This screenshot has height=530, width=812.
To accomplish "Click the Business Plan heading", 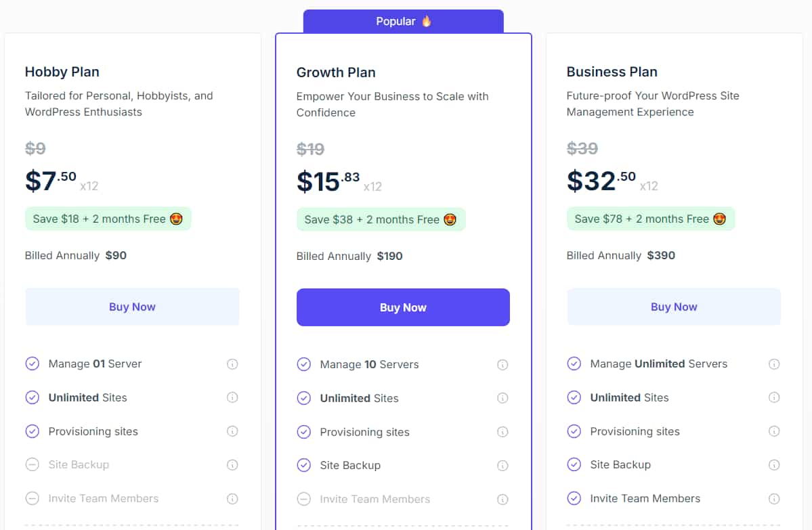I will pos(612,72).
